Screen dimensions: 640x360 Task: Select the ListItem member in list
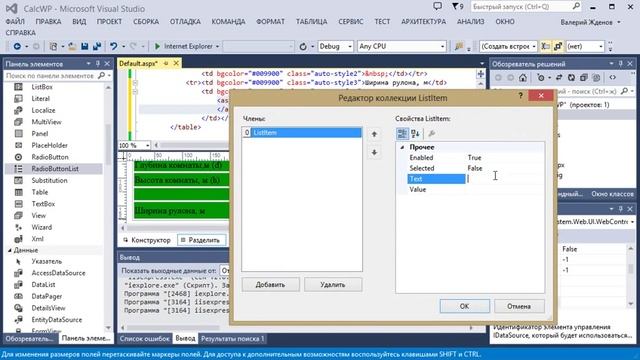click(302, 133)
